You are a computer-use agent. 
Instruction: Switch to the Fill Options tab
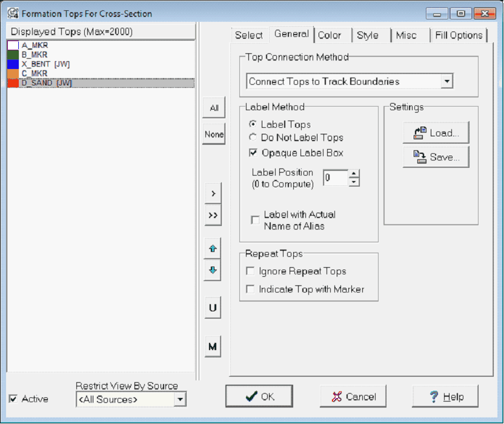[x=459, y=35]
